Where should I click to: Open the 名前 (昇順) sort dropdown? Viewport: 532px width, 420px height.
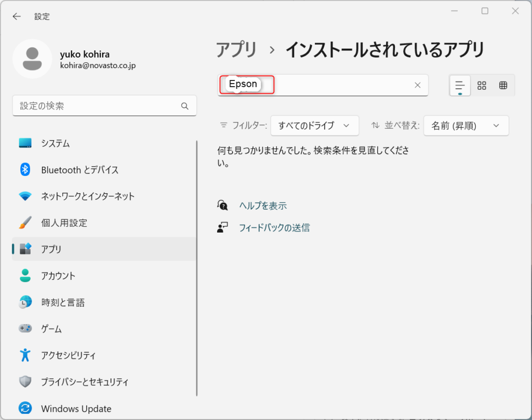466,126
